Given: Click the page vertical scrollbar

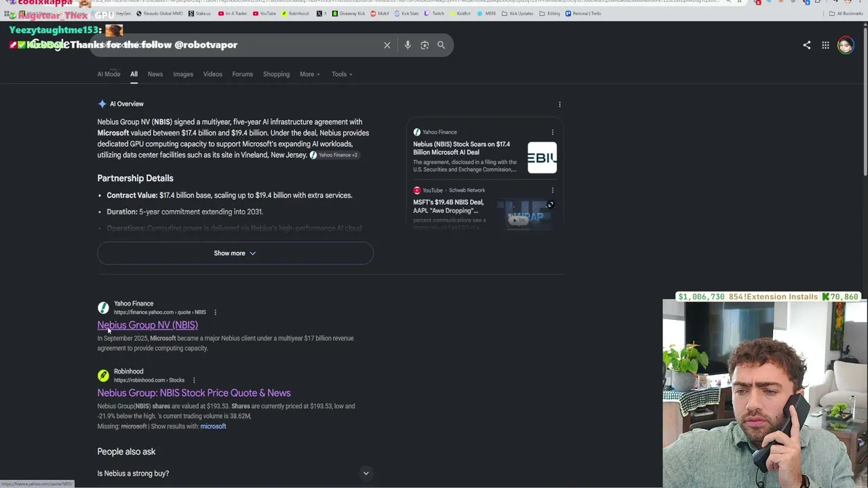Looking at the screenshot, I should 864,102.
